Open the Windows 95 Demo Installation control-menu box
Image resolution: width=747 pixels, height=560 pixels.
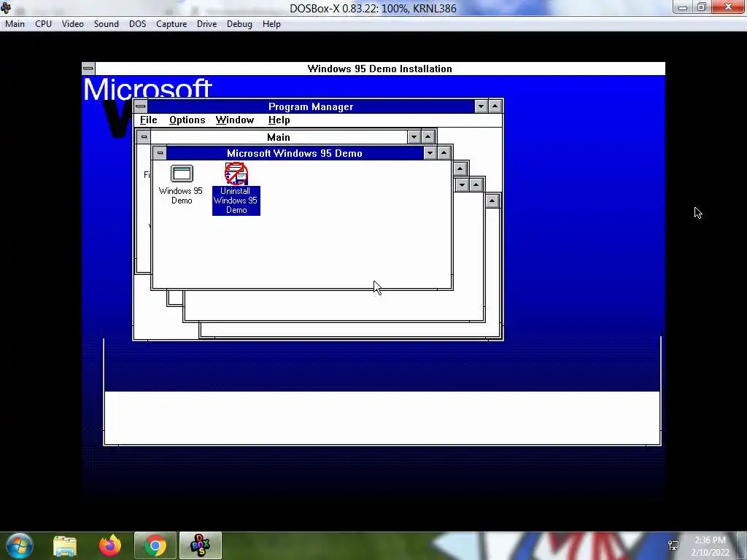tap(88, 69)
